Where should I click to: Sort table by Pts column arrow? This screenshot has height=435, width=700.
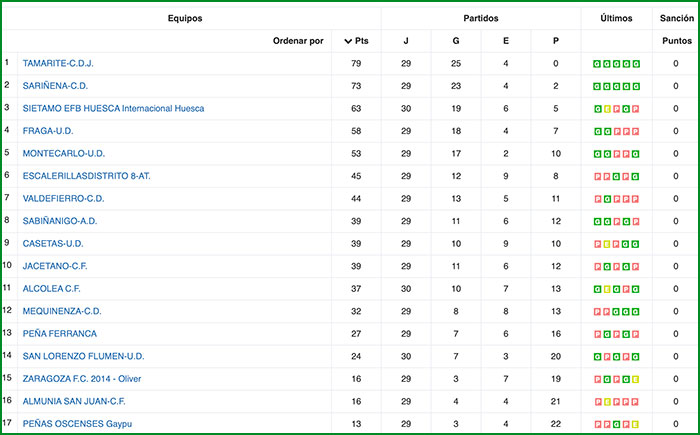pyautogui.click(x=348, y=41)
